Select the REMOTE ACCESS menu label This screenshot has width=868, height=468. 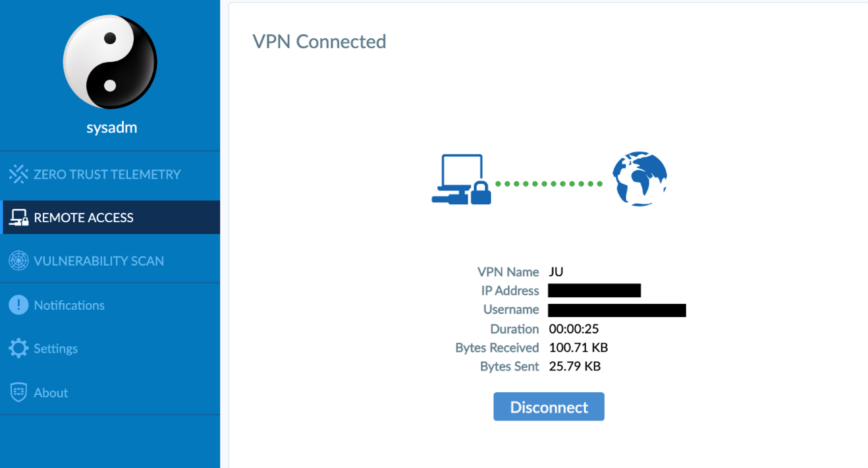point(84,218)
